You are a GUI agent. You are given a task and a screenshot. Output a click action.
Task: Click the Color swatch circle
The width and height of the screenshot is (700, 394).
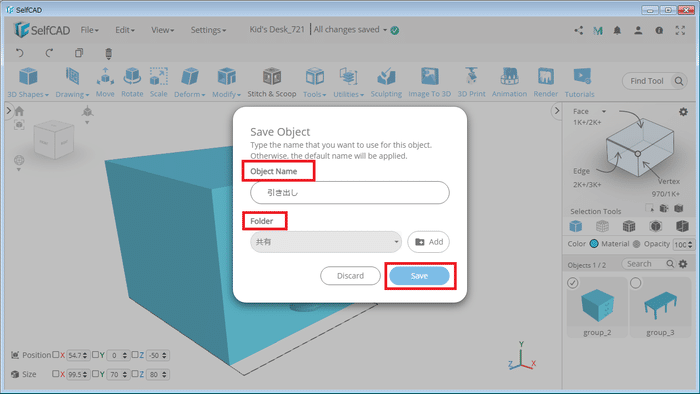(x=594, y=244)
